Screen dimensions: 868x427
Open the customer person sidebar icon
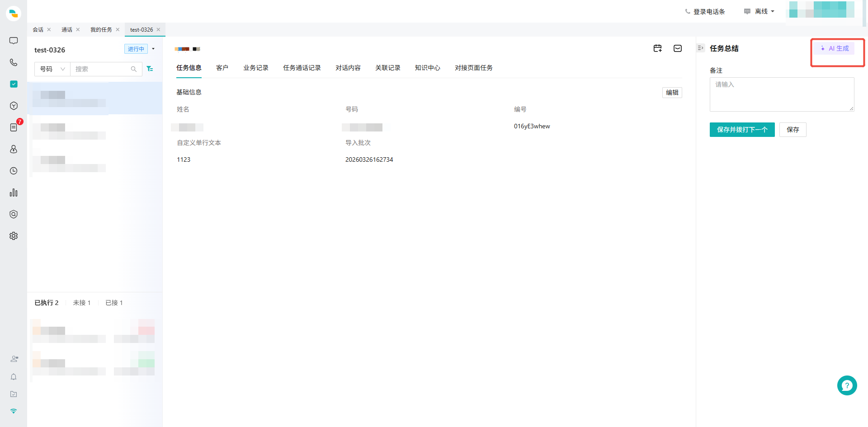pos(14,149)
